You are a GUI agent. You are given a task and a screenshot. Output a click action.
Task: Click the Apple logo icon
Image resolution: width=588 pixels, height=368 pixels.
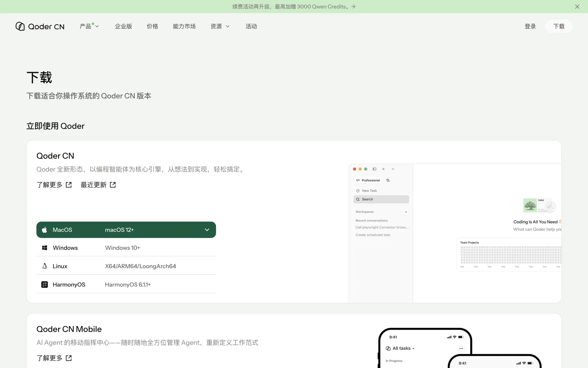pos(44,230)
